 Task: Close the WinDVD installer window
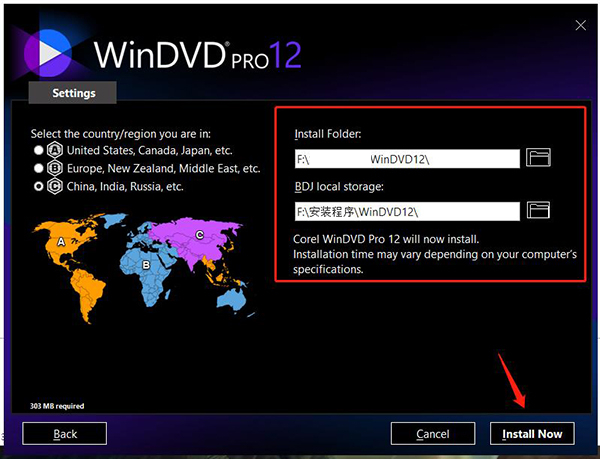coord(580,24)
